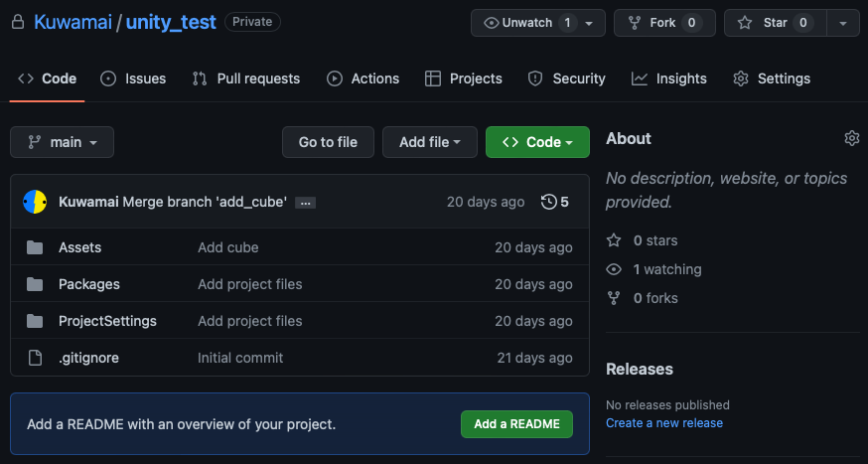Open the Actions tab

pyautogui.click(x=363, y=78)
